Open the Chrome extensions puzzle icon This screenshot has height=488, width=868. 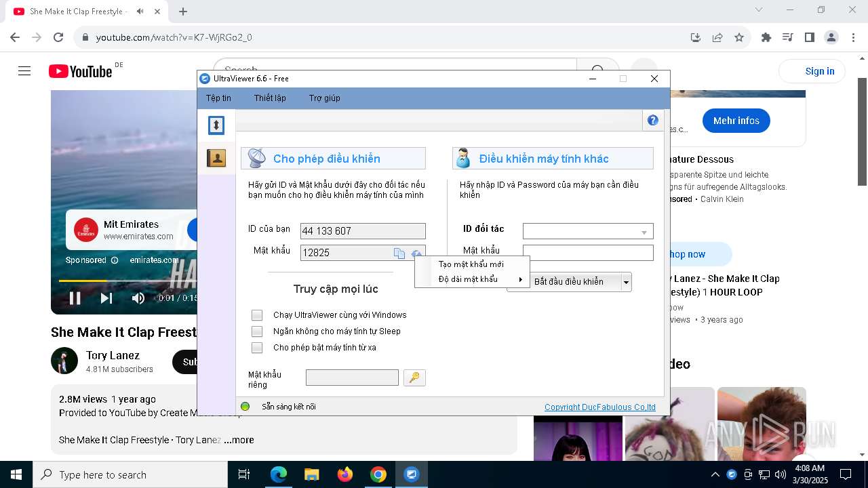coord(766,37)
